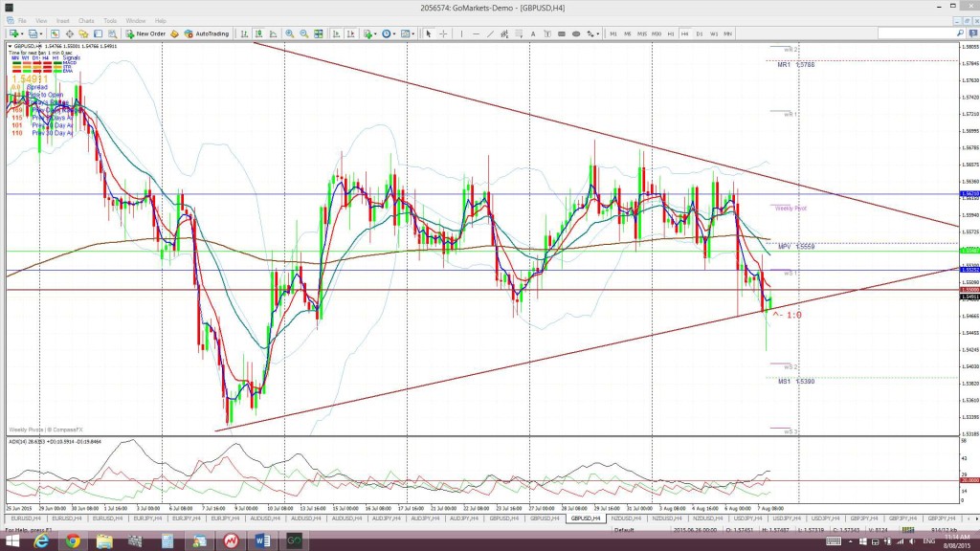
Task: Expand Periods dropdown arrow
Action: [x=394, y=33]
